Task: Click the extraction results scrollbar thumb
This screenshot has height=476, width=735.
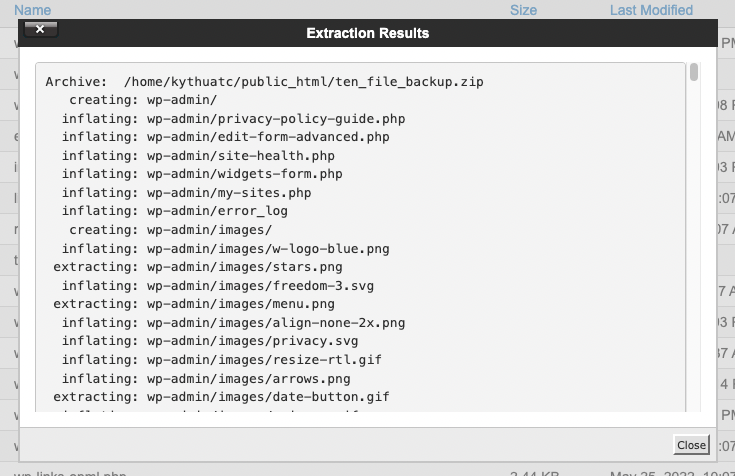Action: coord(694,72)
